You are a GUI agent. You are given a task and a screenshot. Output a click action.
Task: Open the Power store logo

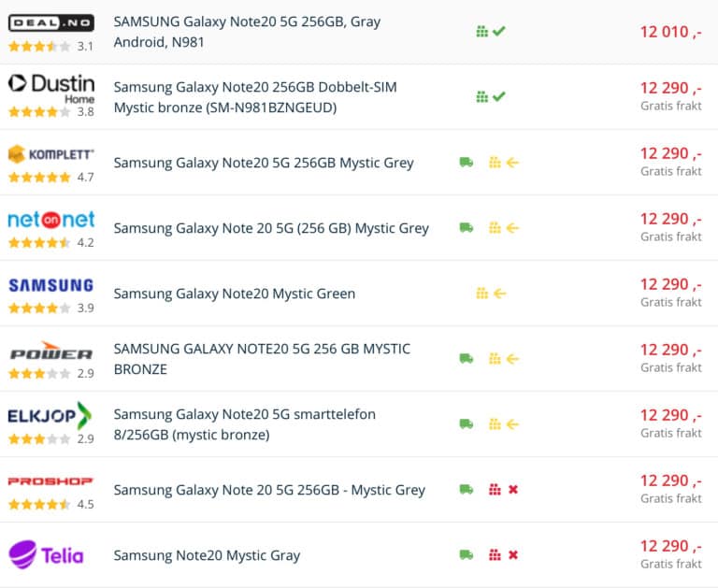[51, 353]
